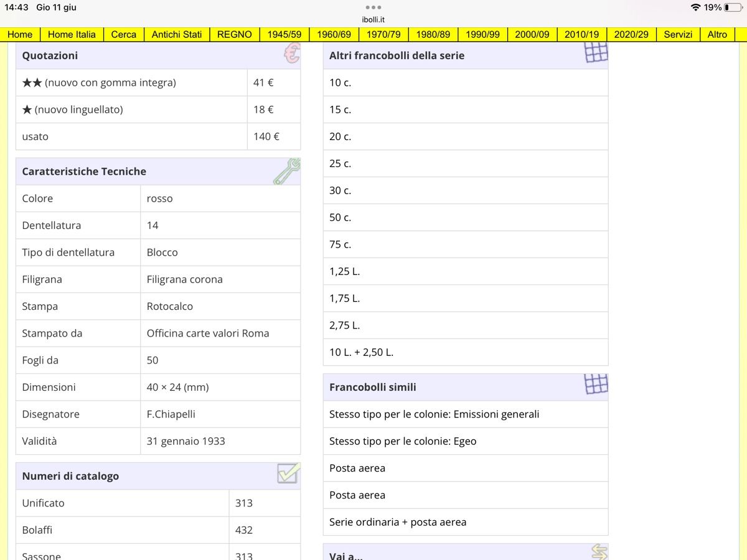Open Stesso tipo per le colonie: Egeo
This screenshot has height=560, width=747.
click(466, 441)
